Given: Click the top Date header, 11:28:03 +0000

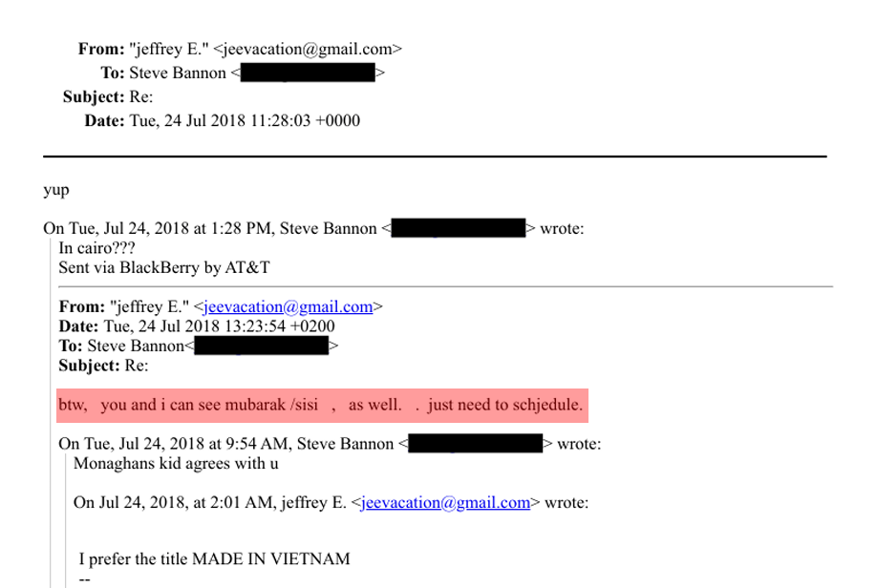Looking at the screenshot, I should (244, 120).
